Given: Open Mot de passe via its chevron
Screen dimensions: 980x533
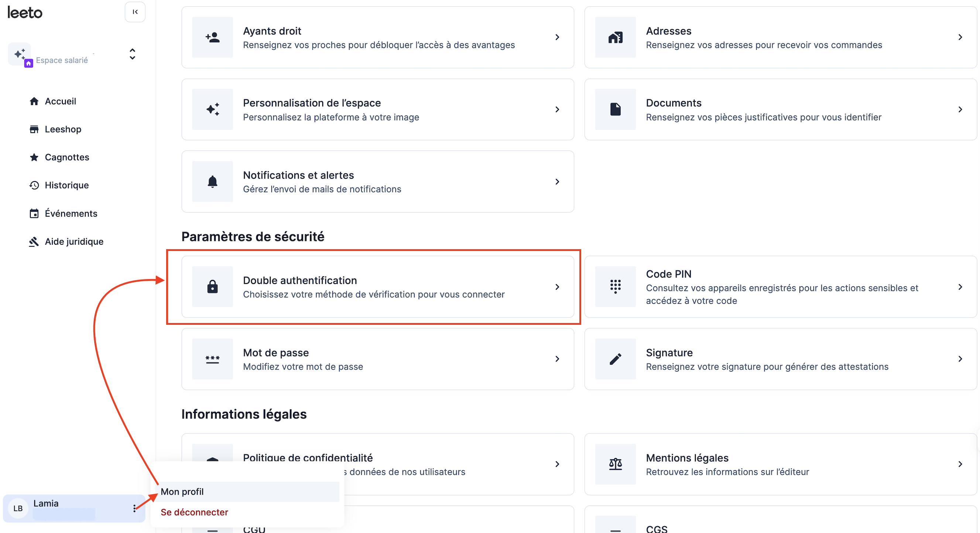Looking at the screenshot, I should click(557, 359).
